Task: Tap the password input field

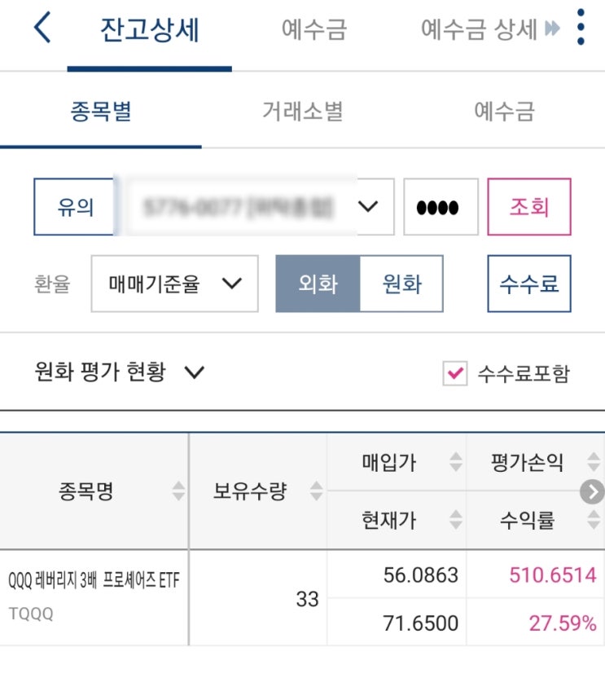Action: (x=441, y=207)
